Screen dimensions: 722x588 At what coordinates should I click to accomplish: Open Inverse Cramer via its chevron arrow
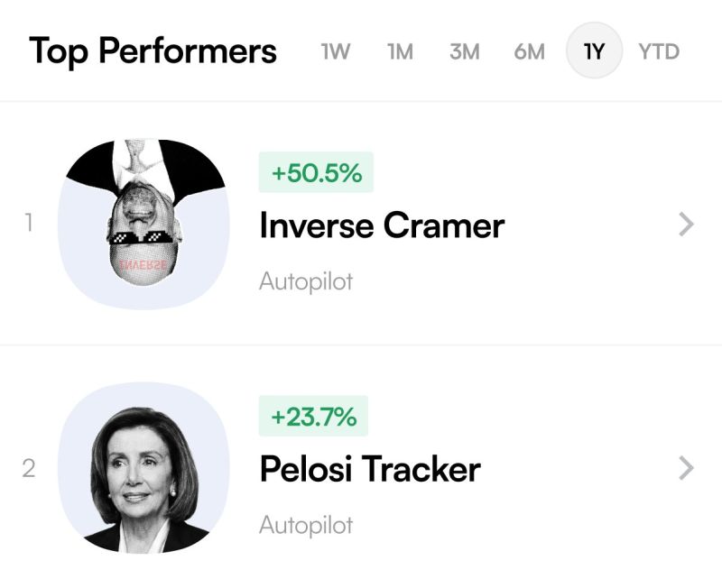pyautogui.click(x=686, y=225)
